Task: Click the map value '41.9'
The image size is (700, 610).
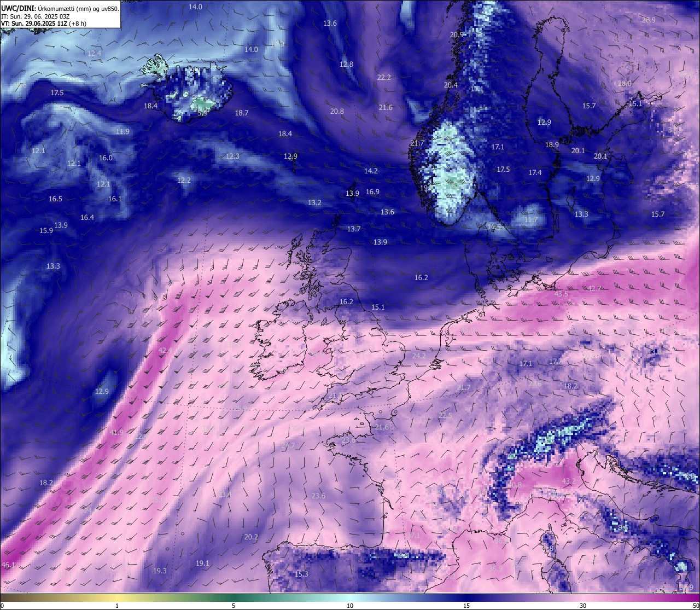Action: (x=116, y=432)
